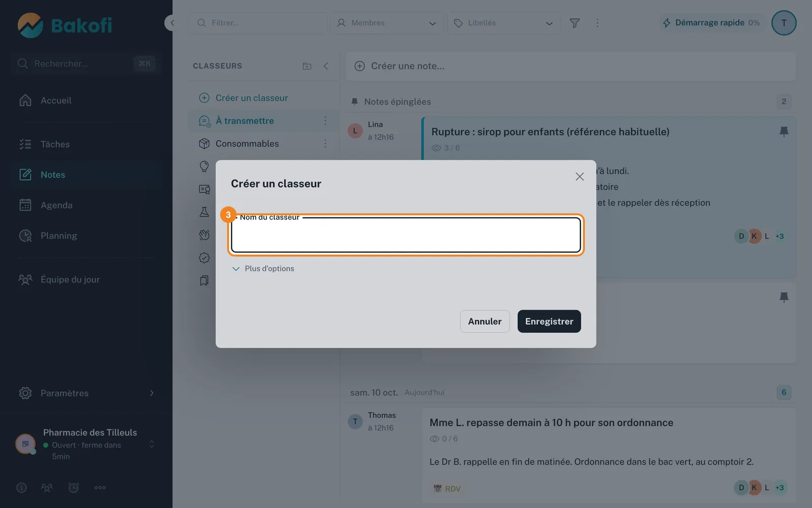This screenshot has height=508, width=812.
Task: Cancel with the Annuler button
Action: (x=485, y=322)
